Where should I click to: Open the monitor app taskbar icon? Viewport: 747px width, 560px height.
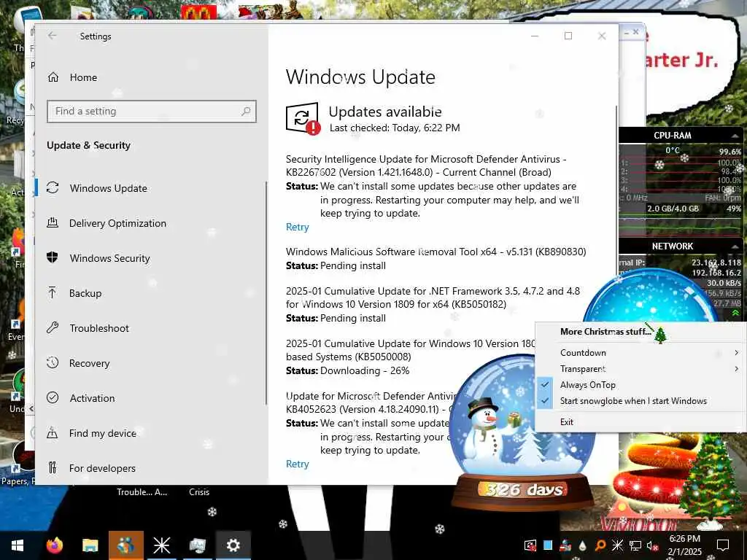click(197, 545)
